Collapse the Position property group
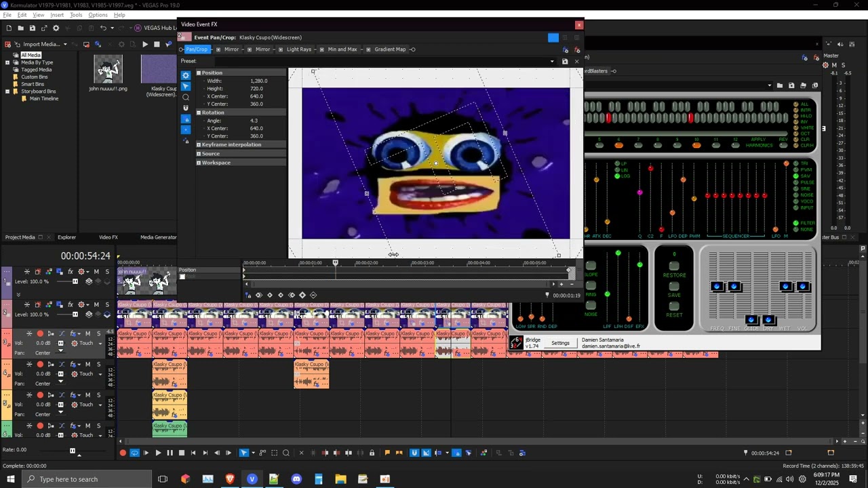Image resolution: width=868 pixels, height=488 pixels. (x=199, y=73)
